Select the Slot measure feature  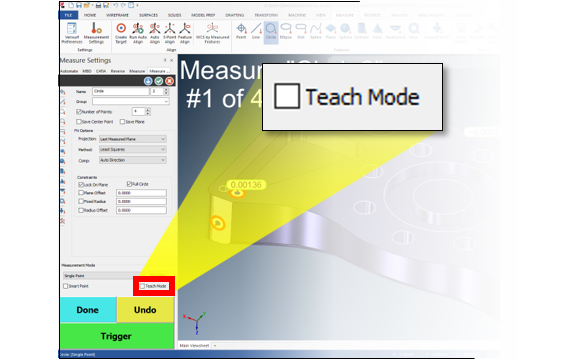click(301, 32)
